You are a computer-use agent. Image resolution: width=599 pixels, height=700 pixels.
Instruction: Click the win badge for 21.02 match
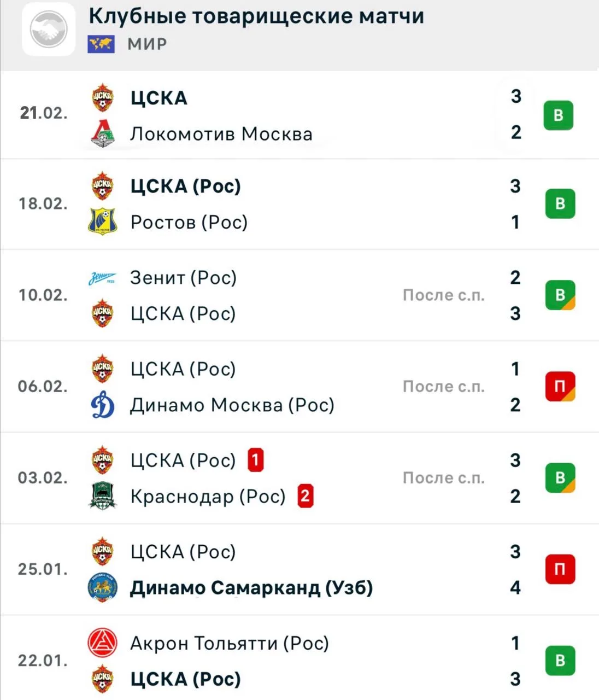point(558,115)
